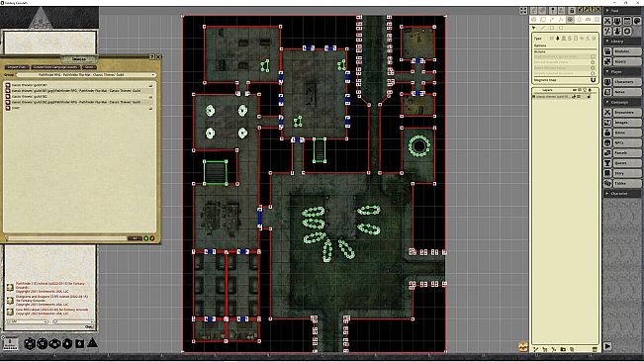Collapse the Player sidebar section
The height and width of the screenshot is (362, 644).
click(x=622, y=71)
